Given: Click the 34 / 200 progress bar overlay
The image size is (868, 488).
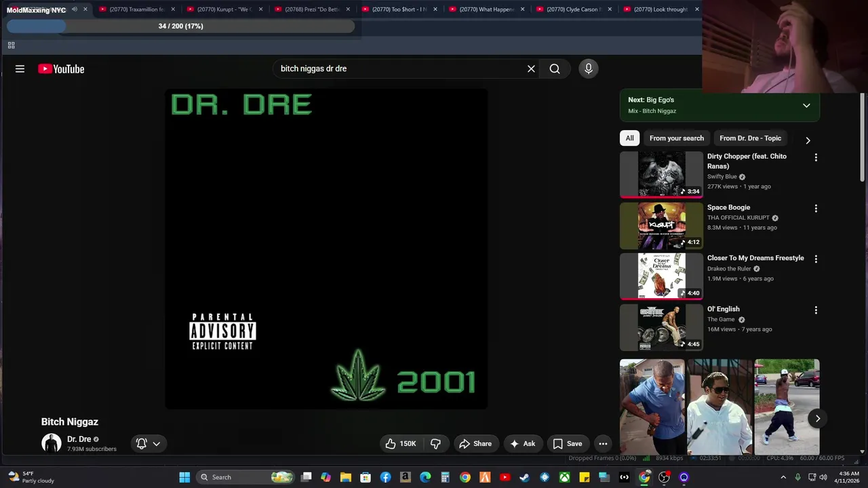Looking at the screenshot, I should click(x=180, y=26).
